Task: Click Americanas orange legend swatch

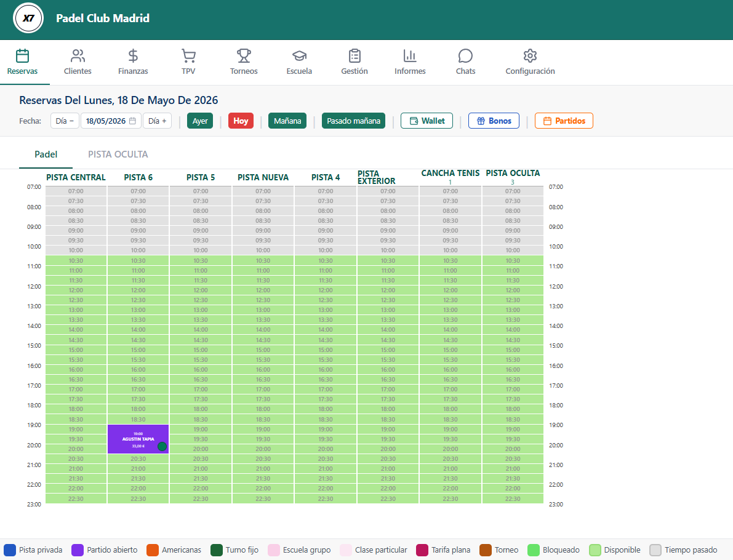Action: click(x=153, y=550)
